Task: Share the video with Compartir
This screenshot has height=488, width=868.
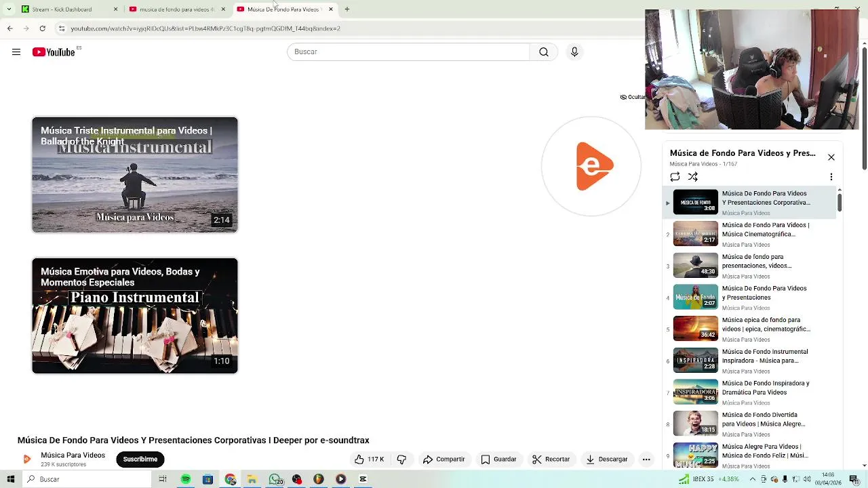Action: 444,460
